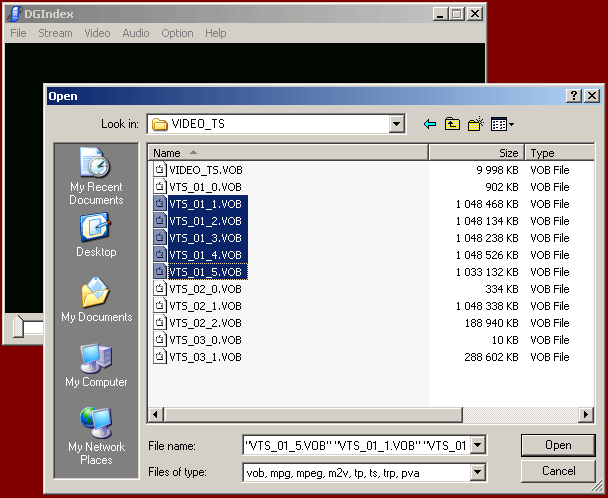Image resolution: width=608 pixels, height=498 pixels.
Task: Click the DGIndex title bar app icon
Action: (x=14, y=14)
